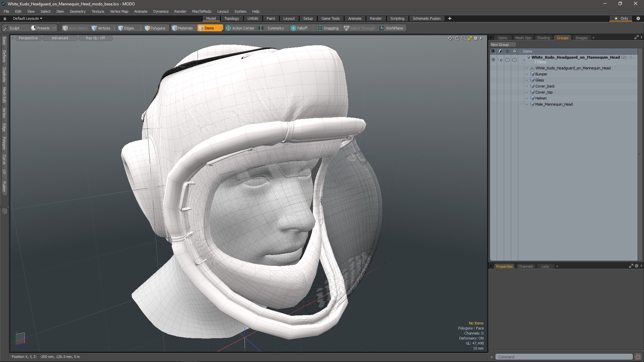Toggle Ray GL off setting
The width and height of the screenshot is (644, 362).
[x=95, y=38]
